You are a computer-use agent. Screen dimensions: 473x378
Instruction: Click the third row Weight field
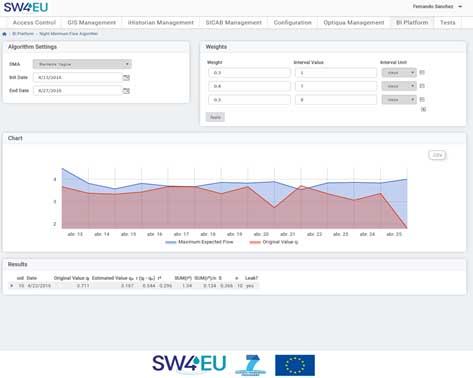249,99
